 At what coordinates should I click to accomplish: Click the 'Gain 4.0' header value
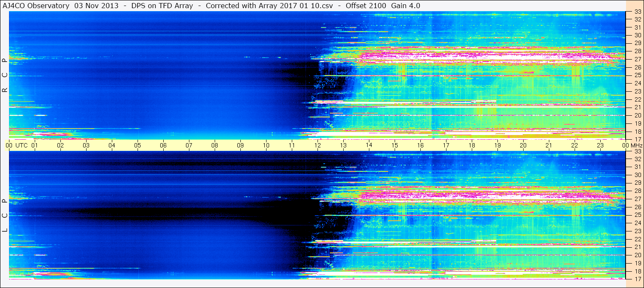[405, 6]
